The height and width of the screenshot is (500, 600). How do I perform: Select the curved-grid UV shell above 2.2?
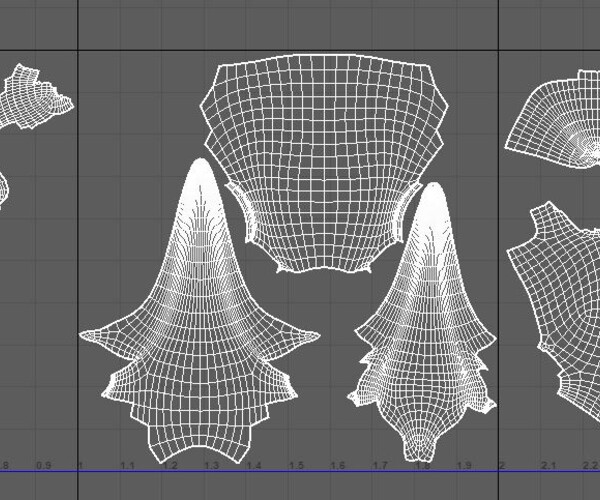(x=554, y=311)
